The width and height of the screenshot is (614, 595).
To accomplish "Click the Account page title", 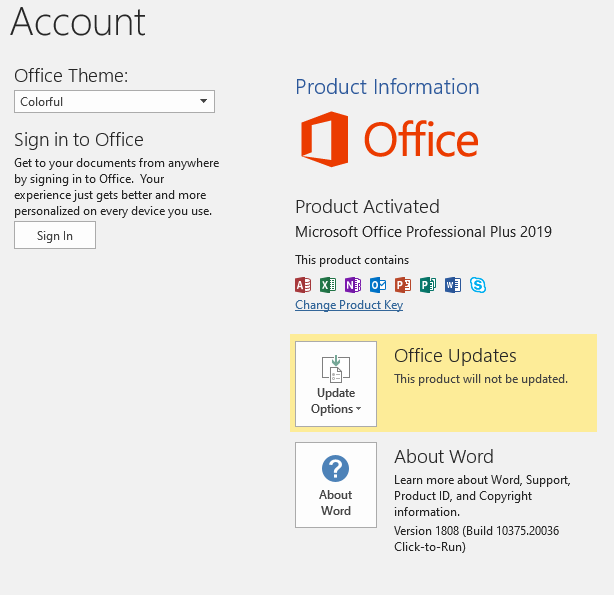I will click(x=78, y=22).
